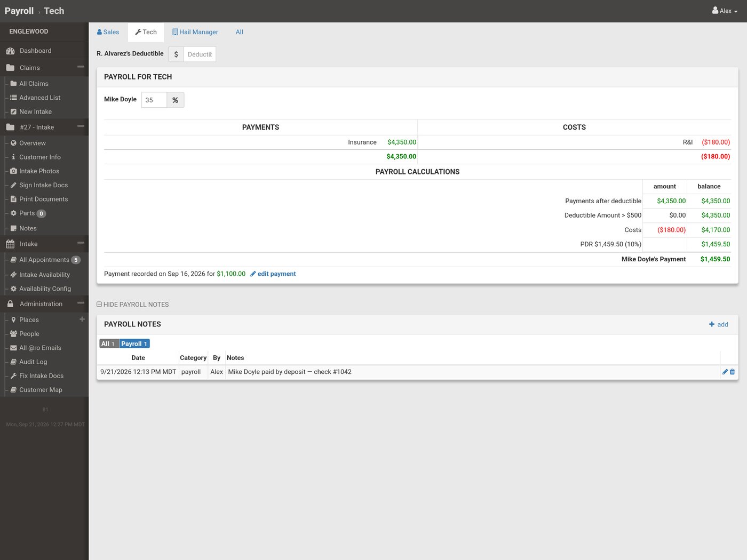747x560 pixels.
Task: Edit the payroll note with pencil icon
Action: (x=725, y=372)
